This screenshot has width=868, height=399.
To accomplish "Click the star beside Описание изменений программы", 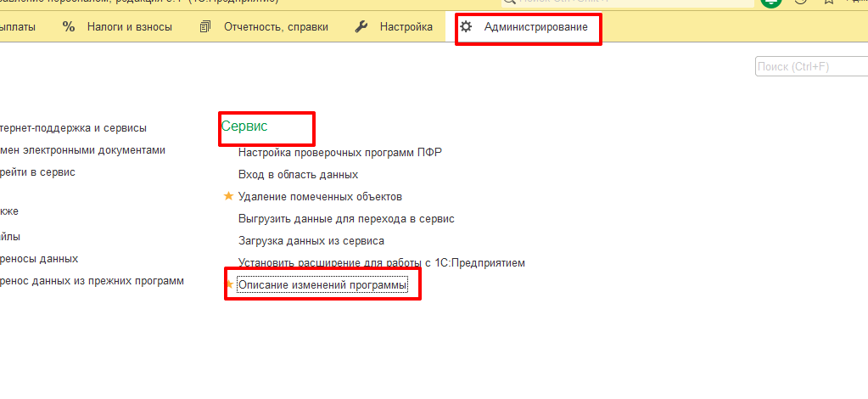I will point(228,285).
